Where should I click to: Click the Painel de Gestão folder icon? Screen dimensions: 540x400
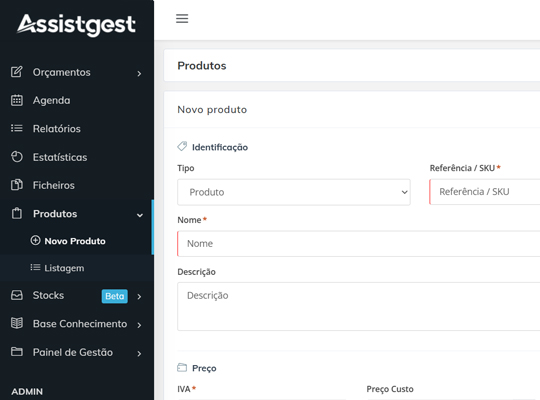(x=17, y=352)
